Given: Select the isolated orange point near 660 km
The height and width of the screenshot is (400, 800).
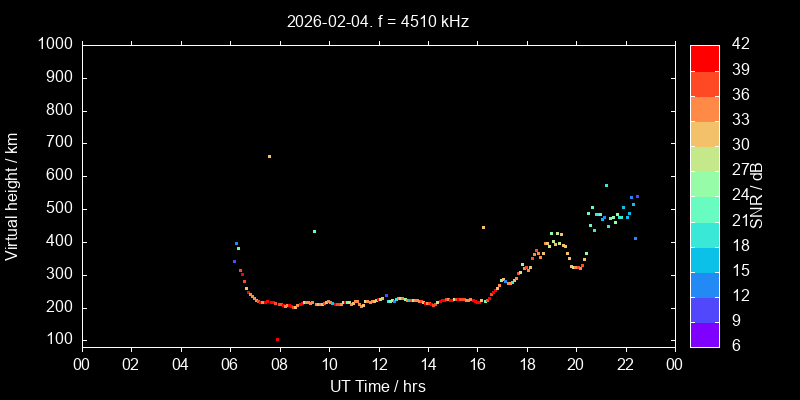Looking at the screenshot, I should [269, 156].
